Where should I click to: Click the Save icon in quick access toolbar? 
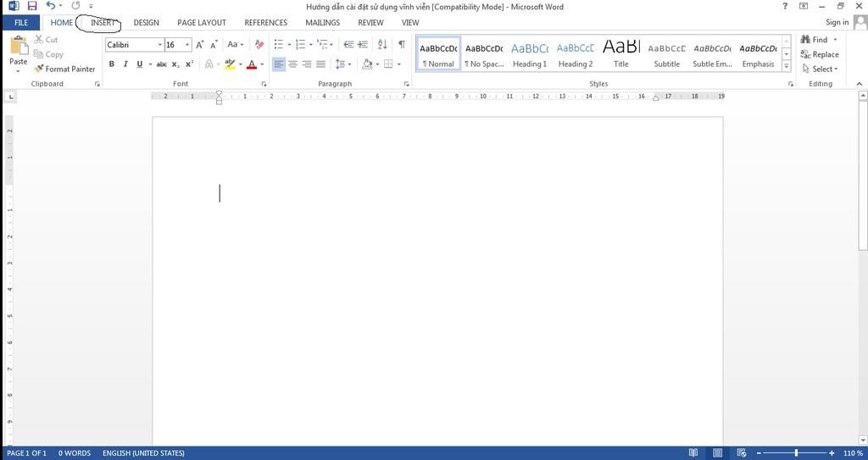coord(32,6)
